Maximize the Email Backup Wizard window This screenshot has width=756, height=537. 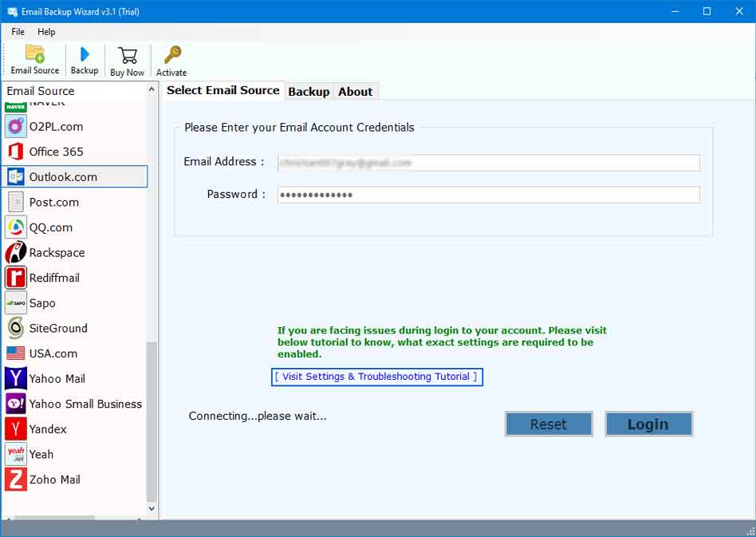click(707, 11)
